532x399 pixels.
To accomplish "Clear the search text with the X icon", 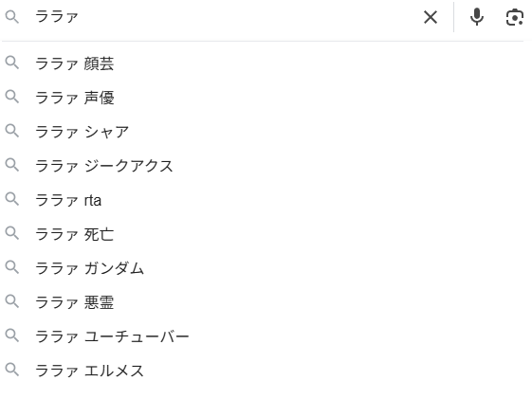I will 431,17.
